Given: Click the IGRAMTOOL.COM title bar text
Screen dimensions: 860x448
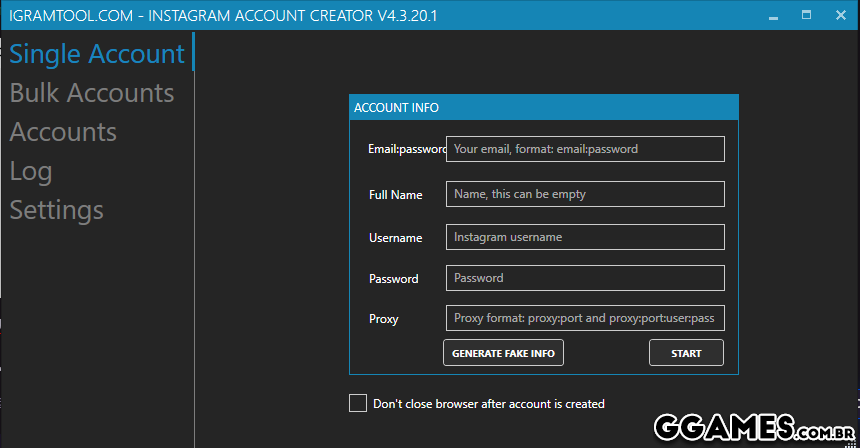Looking at the screenshot, I should pyautogui.click(x=223, y=17).
